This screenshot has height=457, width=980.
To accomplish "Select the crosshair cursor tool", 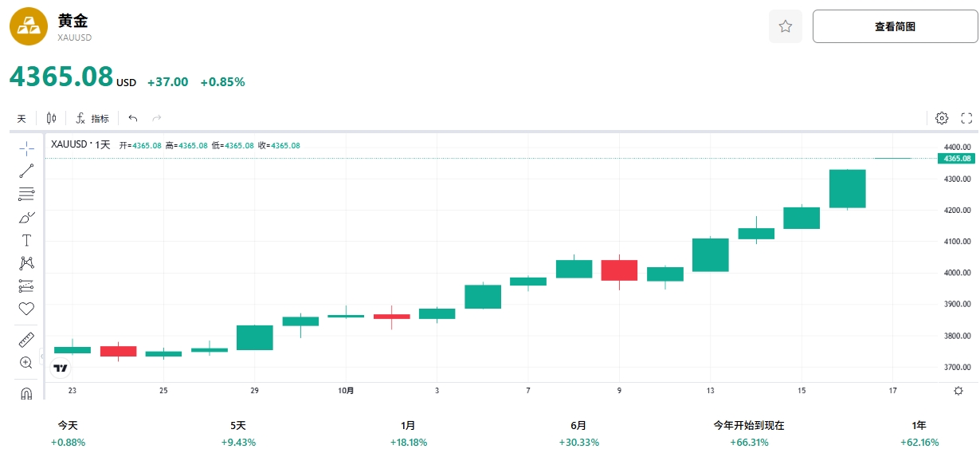I will pyautogui.click(x=26, y=148).
